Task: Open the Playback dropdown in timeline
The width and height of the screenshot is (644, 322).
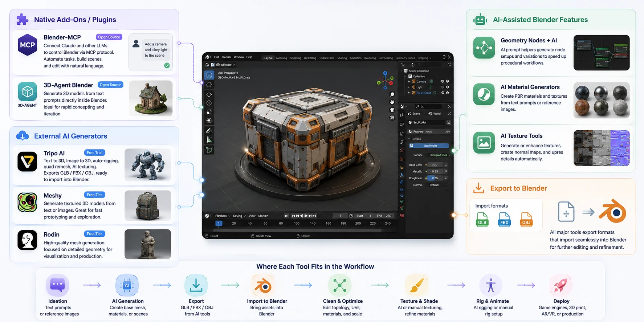Action: coord(223,216)
